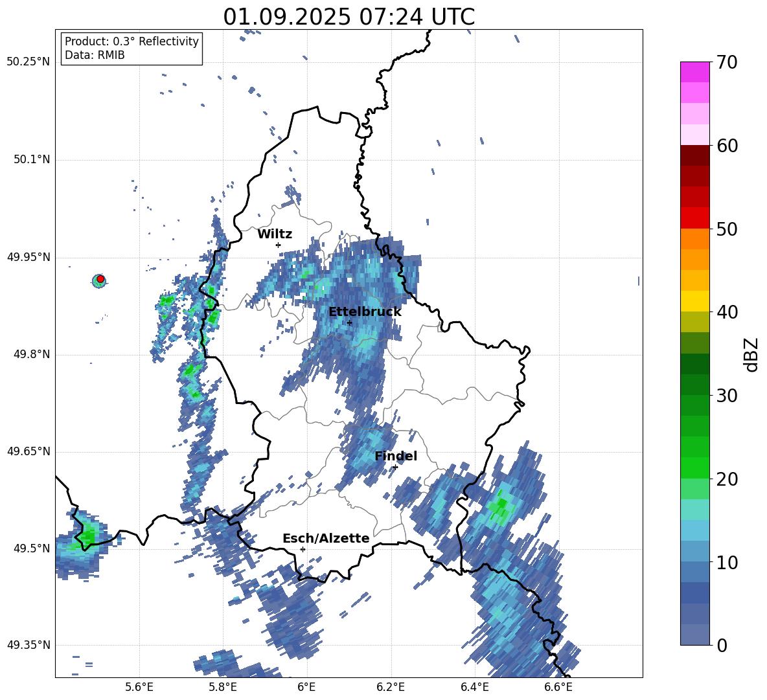Click the Wiltz station cross marker
767x700 pixels.
point(279,245)
